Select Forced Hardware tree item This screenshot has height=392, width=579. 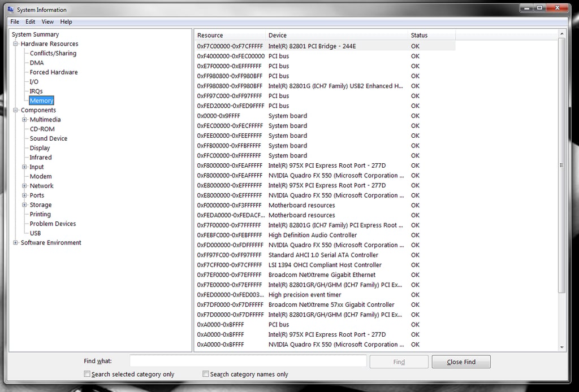tap(54, 72)
